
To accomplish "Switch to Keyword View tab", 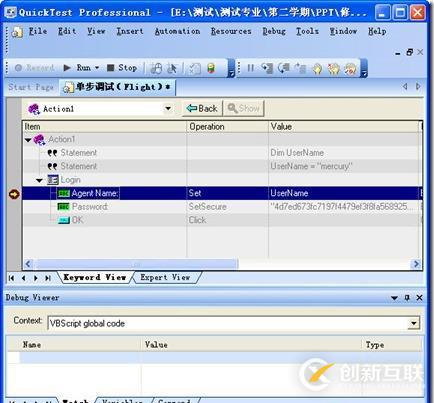I will click(x=95, y=277).
